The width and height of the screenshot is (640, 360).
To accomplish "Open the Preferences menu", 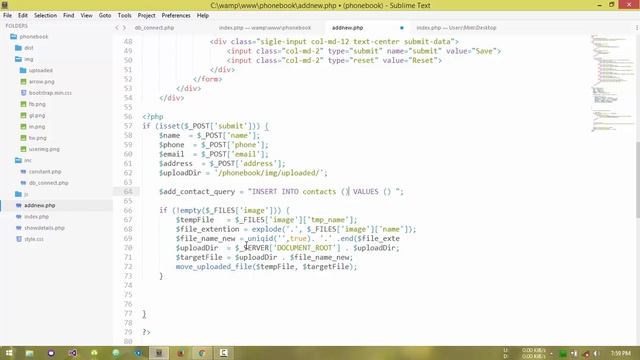I will (176, 16).
